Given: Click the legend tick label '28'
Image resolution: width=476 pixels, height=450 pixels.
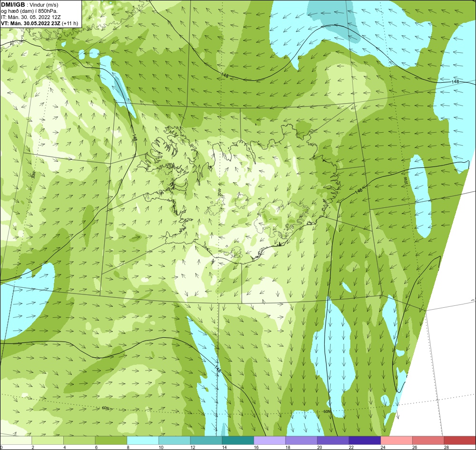Looking at the screenshot, I should pyautogui.click(x=446, y=447).
